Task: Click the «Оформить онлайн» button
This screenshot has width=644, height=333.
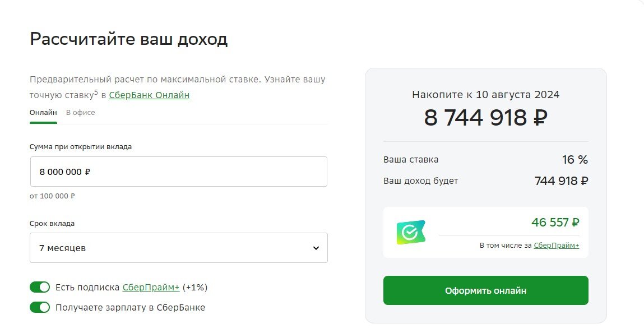Action: 485,290
